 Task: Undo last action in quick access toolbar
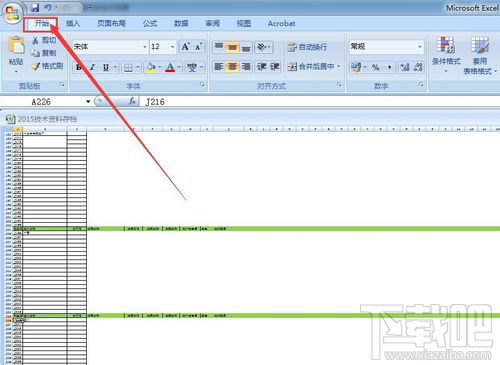point(48,7)
